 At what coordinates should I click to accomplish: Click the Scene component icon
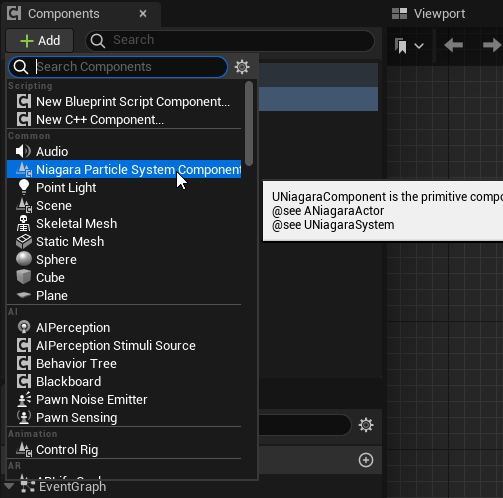(24, 205)
